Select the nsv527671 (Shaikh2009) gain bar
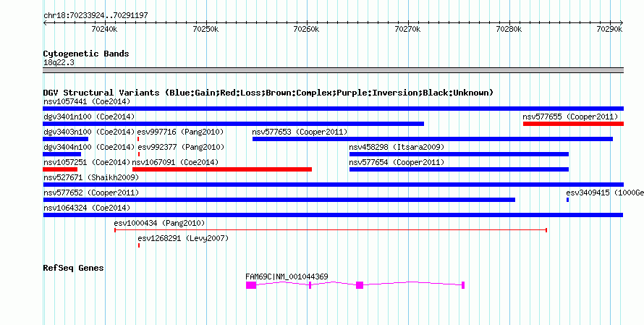 (x=333, y=185)
